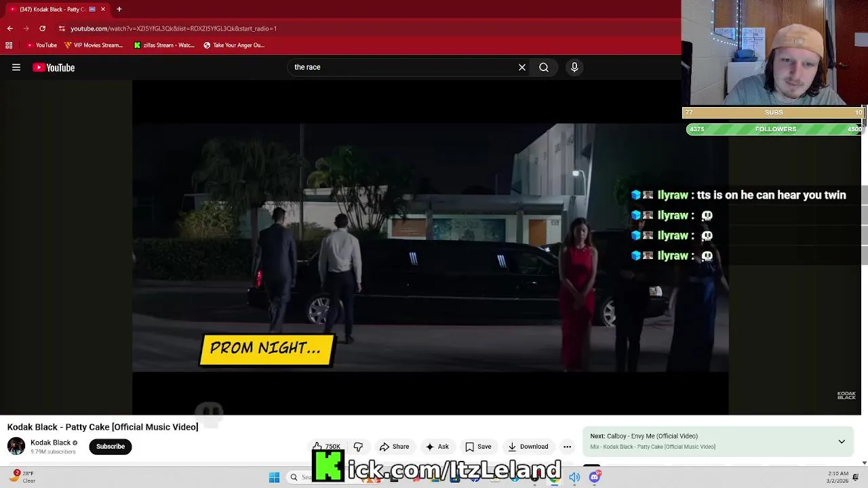Viewport: 868px width, 488px height.
Task: Open the taskbar clock showing 2:10 AM
Action: click(837, 477)
